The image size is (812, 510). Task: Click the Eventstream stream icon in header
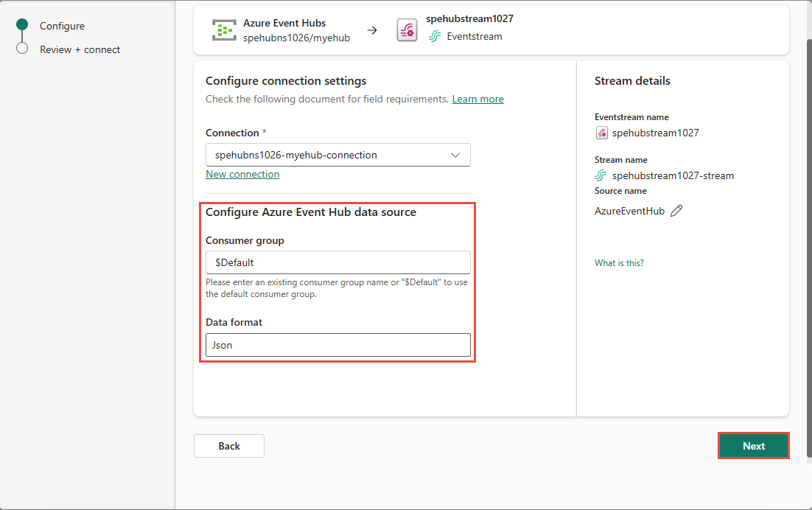point(435,36)
